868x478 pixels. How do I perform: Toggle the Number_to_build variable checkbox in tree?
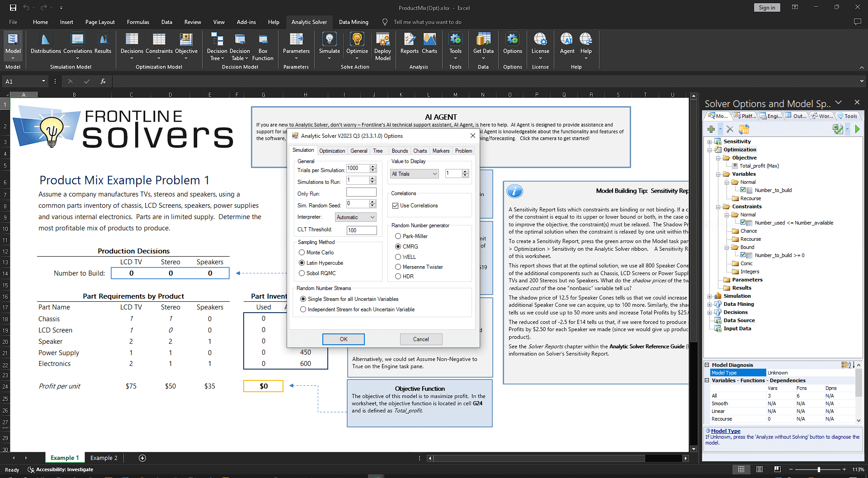click(743, 190)
